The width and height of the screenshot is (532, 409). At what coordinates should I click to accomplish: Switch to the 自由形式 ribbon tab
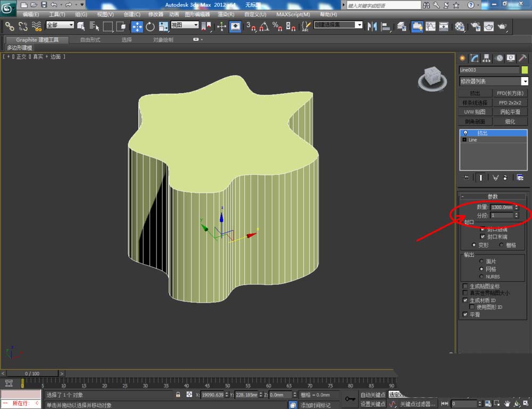90,40
